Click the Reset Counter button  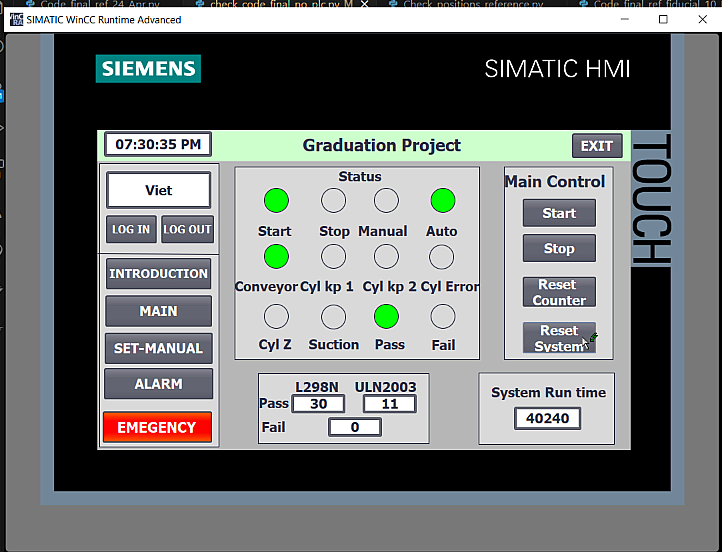(x=559, y=292)
